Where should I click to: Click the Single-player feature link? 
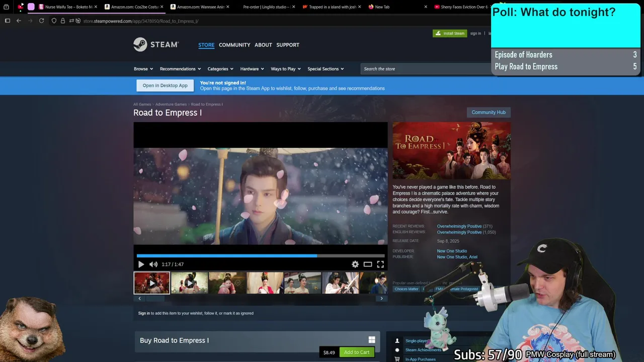pyautogui.click(x=416, y=341)
